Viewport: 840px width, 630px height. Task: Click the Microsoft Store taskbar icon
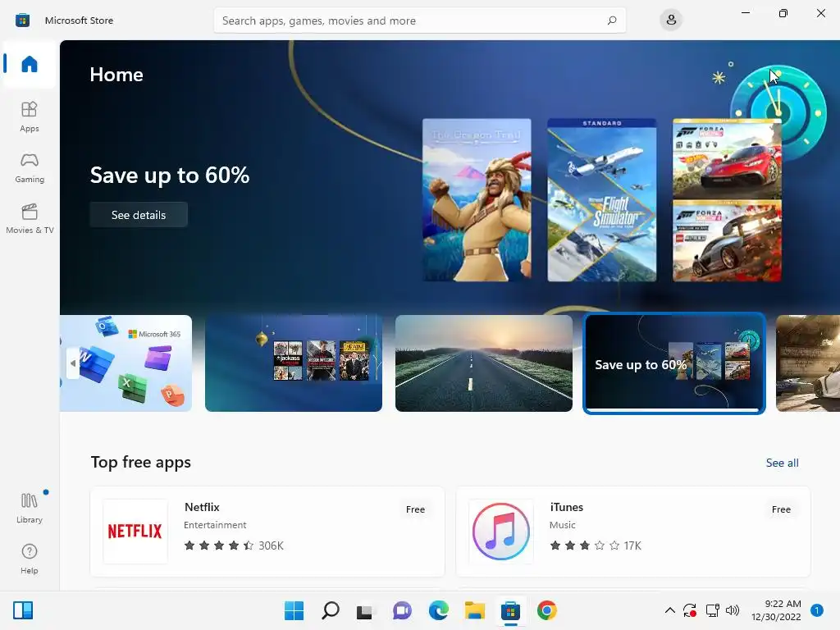(x=510, y=610)
